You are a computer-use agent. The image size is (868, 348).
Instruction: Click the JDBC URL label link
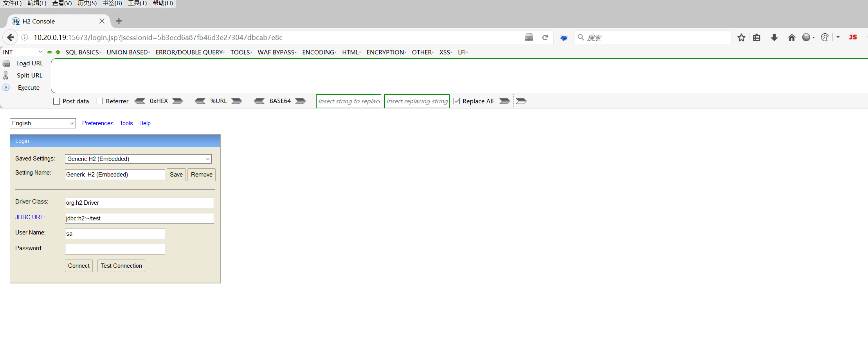click(x=30, y=217)
